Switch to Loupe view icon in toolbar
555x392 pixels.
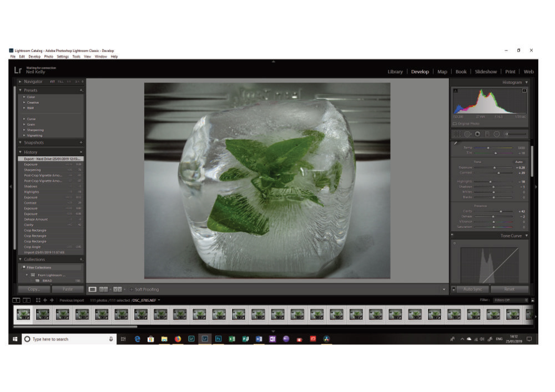click(92, 289)
